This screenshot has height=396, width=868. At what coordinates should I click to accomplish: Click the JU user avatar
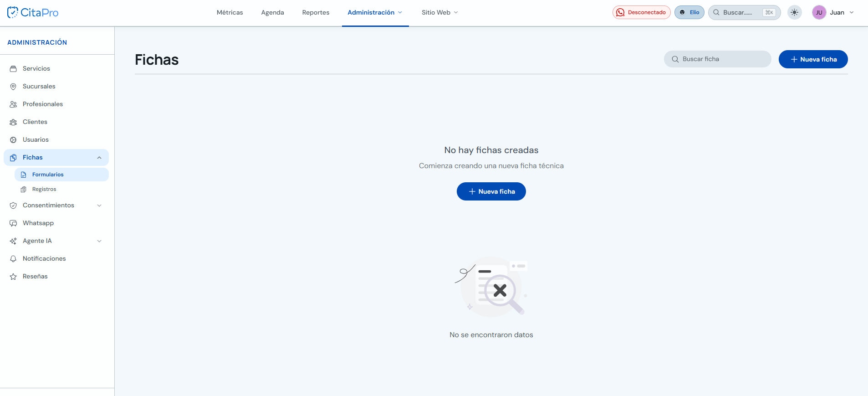coord(819,12)
